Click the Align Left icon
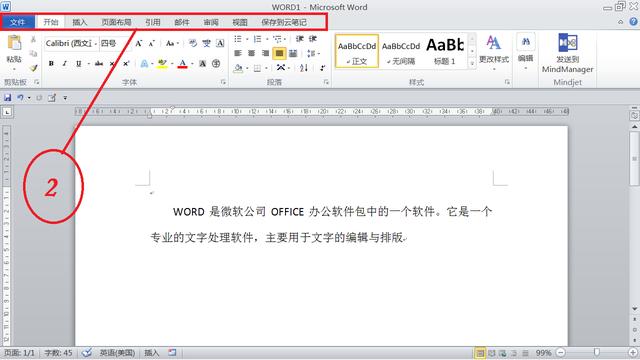 coord(238,53)
